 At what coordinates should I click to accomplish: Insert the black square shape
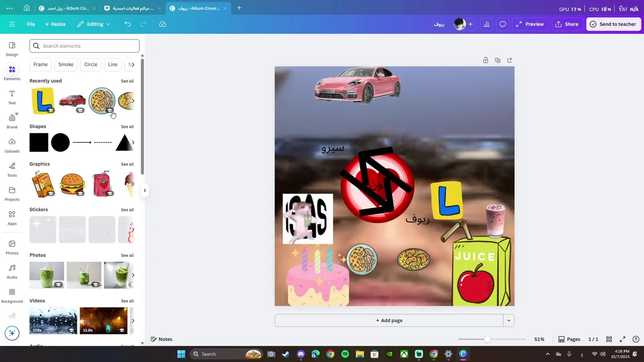[39, 143]
